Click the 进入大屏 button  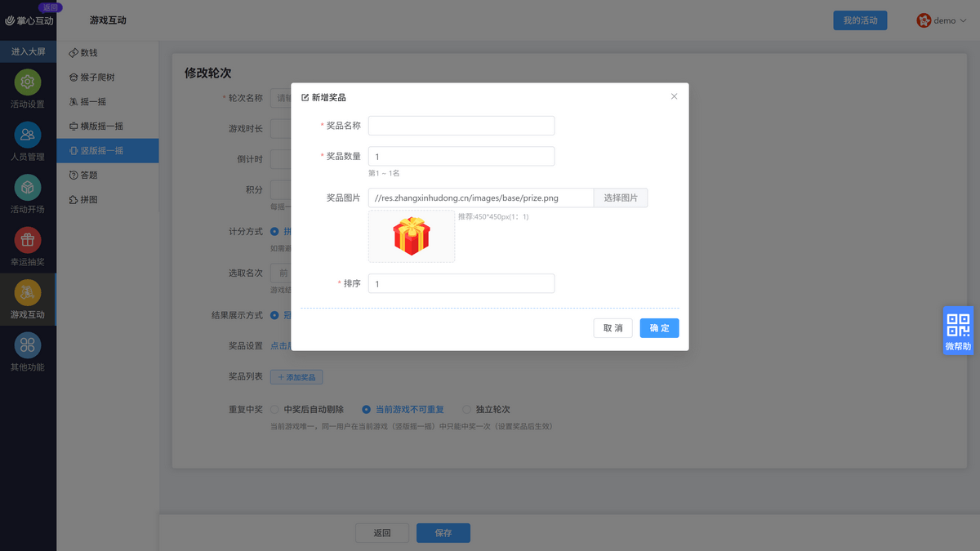(x=28, y=51)
